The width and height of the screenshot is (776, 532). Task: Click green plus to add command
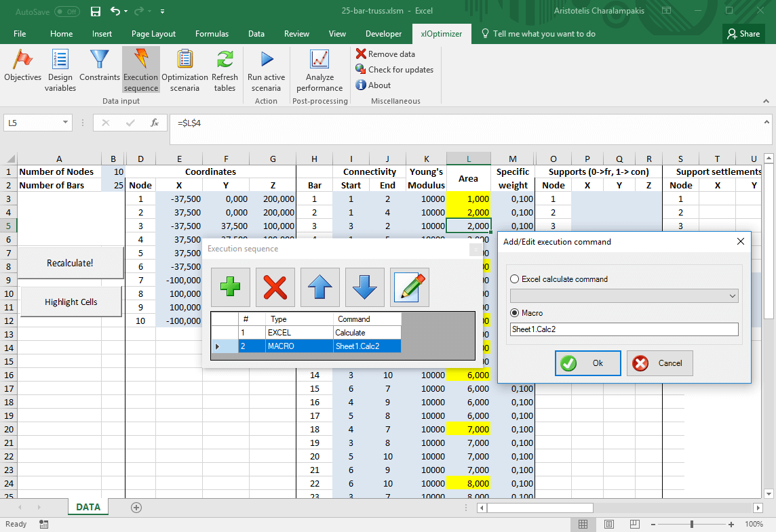click(231, 287)
